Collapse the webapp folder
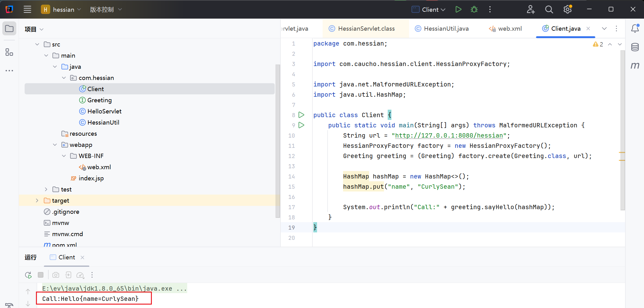Screen dimensions: 644x308 pyautogui.click(x=55, y=145)
